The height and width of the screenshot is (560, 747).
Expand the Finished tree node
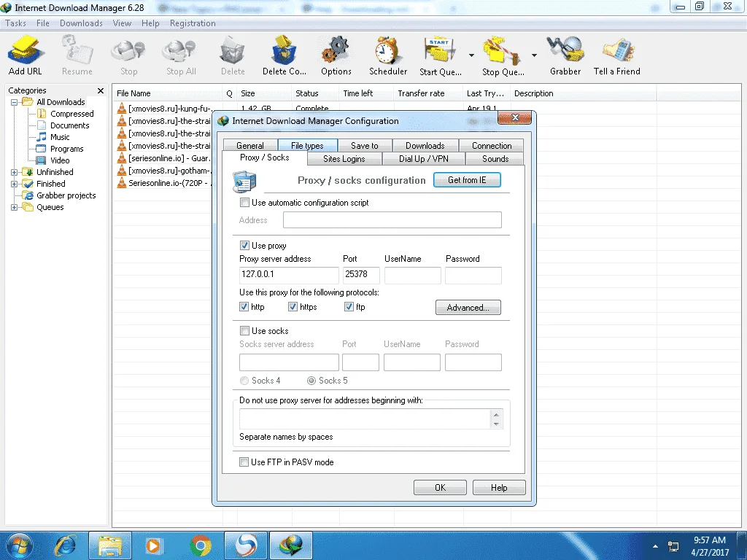15,184
